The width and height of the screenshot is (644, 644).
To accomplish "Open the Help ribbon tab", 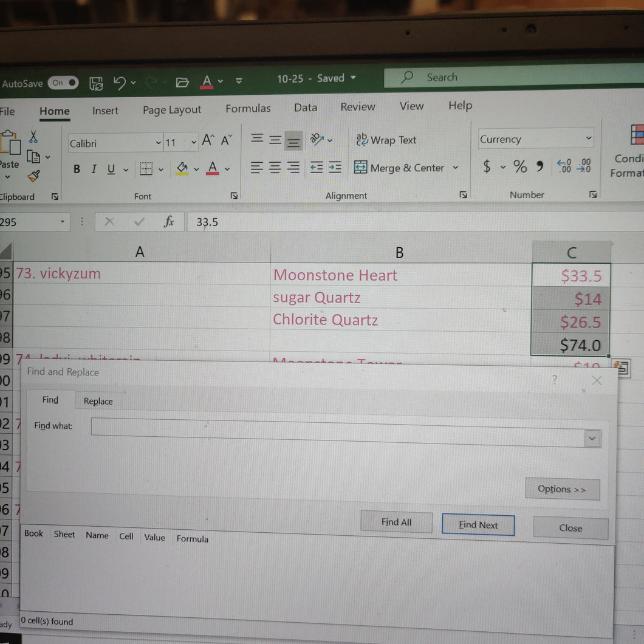I will (460, 106).
